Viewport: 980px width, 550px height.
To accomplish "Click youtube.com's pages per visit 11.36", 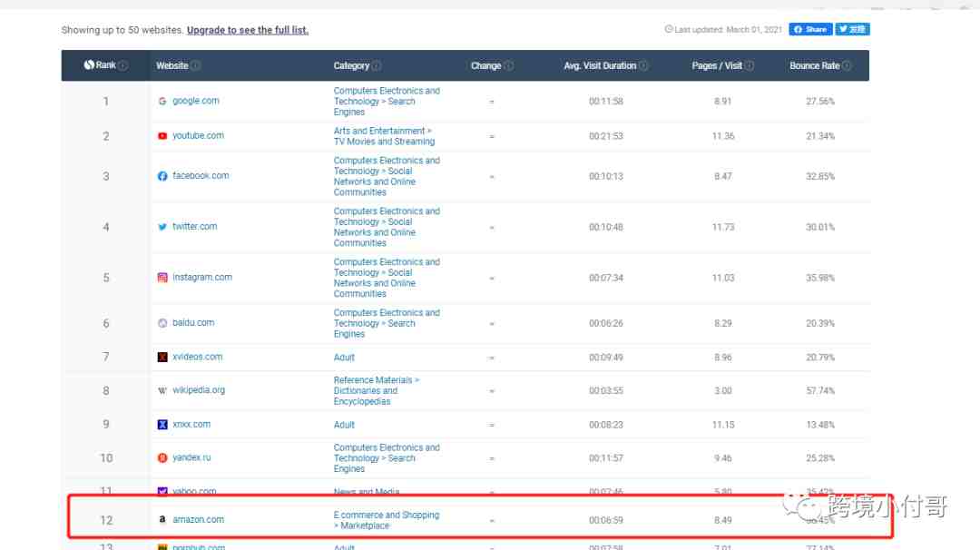I will tap(723, 136).
